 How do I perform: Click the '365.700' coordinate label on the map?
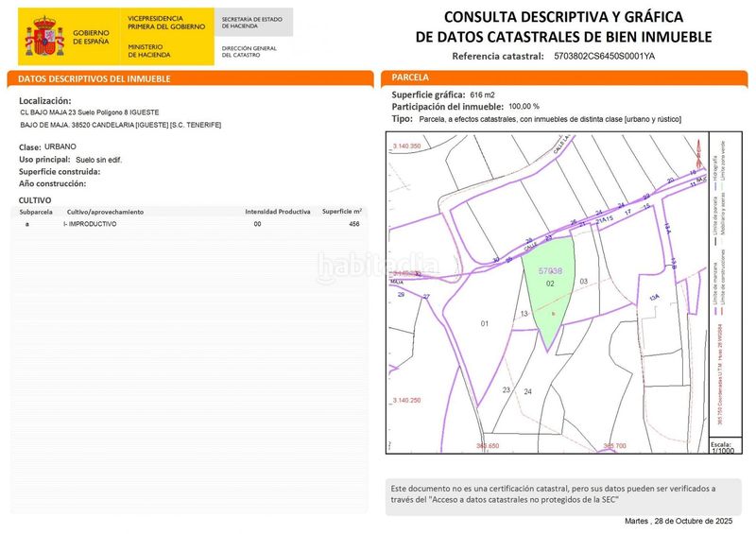coord(615,446)
